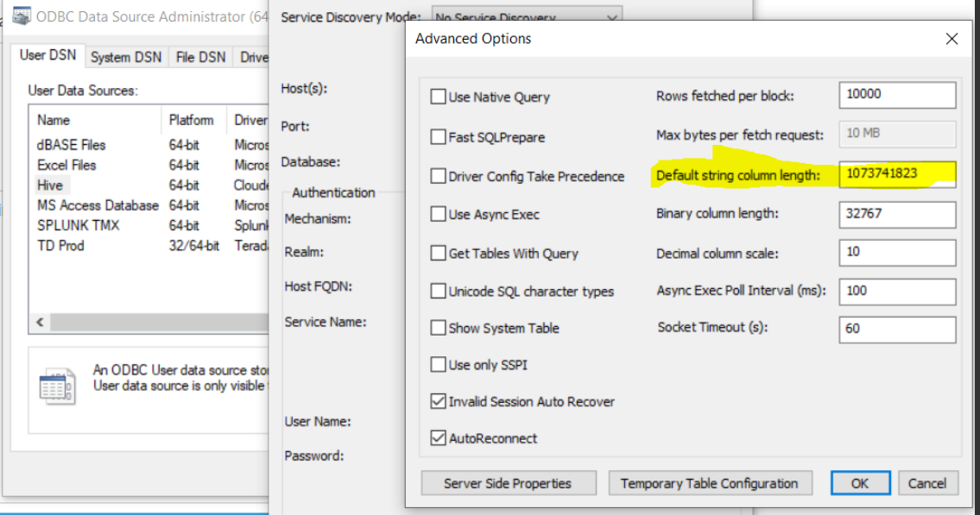Image resolution: width=980 pixels, height=515 pixels.
Task: Uncheck the AutoReconnect option
Action: tap(439, 438)
